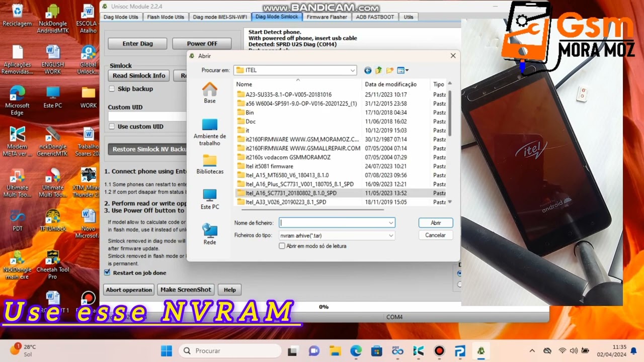644x362 pixels.
Task: Click the Nome de ficheiro text field
Action: pyautogui.click(x=333, y=223)
